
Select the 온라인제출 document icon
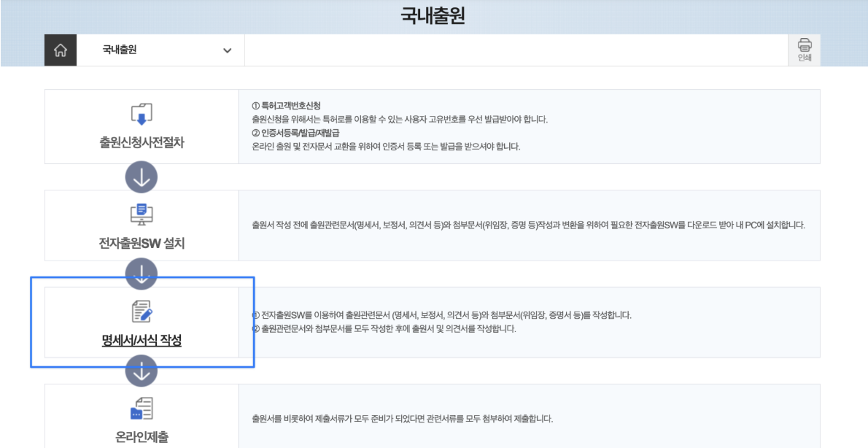point(142,410)
